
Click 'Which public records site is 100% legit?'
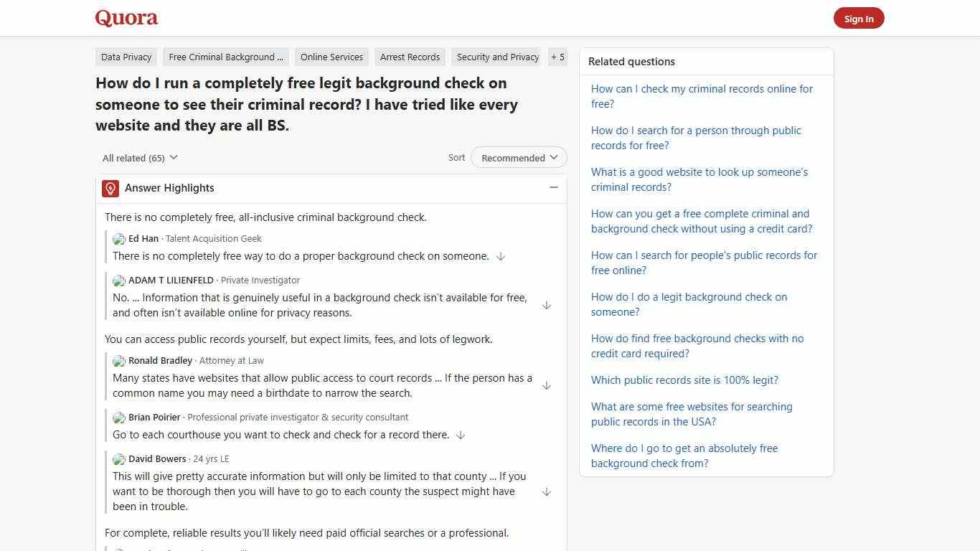684,380
